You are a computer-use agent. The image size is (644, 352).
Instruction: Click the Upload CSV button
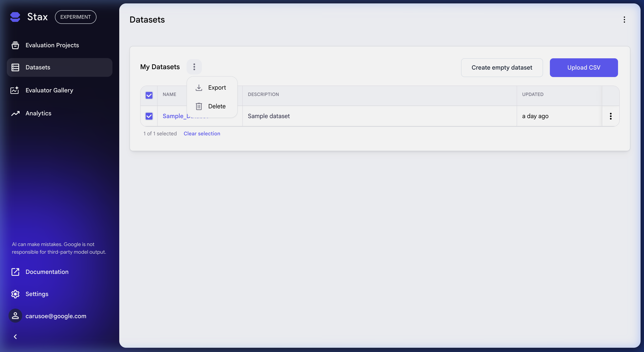pyautogui.click(x=584, y=67)
